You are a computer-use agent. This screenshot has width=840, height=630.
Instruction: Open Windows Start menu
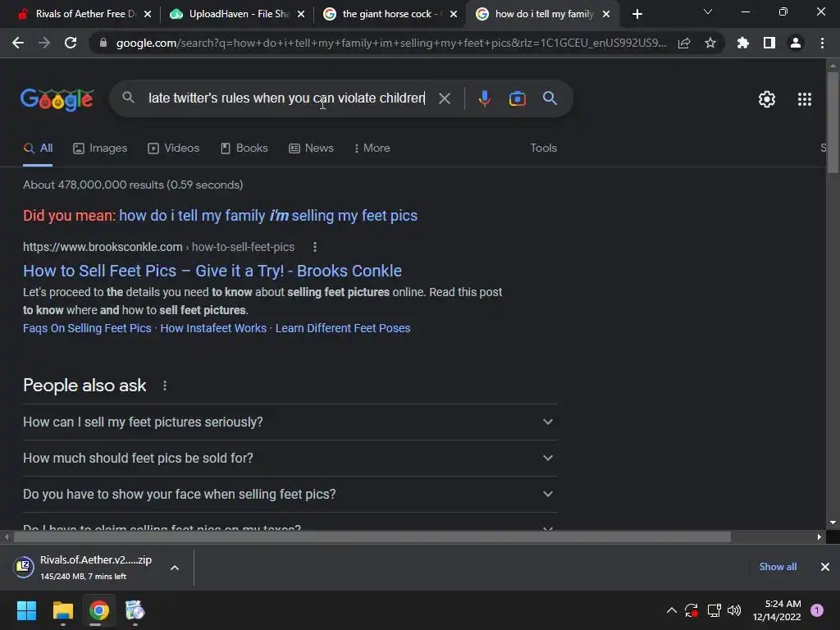(x=26, y=610)
